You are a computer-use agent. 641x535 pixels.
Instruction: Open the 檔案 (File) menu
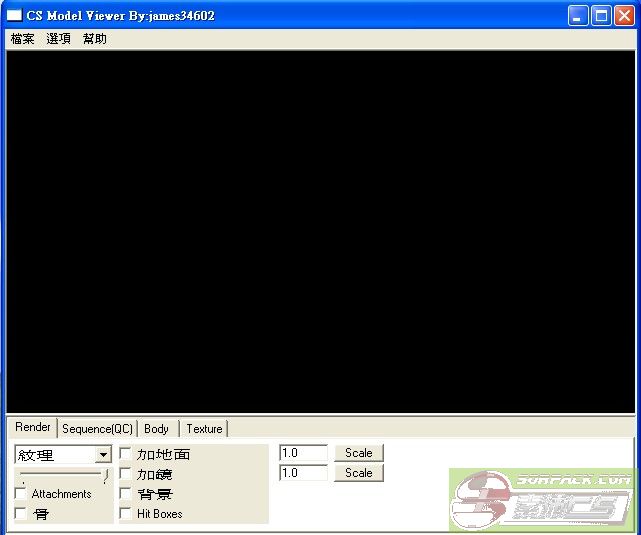(x=22, y=39)
